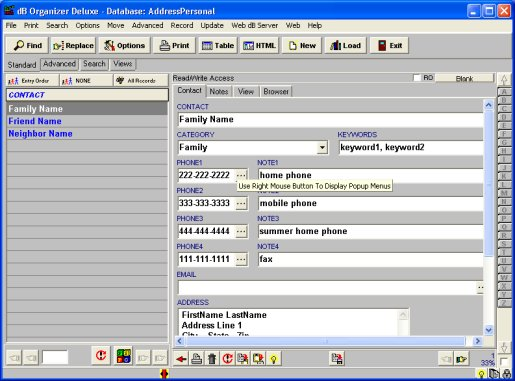Click the paste record icon
Image resolution: width=515 pixels, height=381 pixels.
click(258, 359)
